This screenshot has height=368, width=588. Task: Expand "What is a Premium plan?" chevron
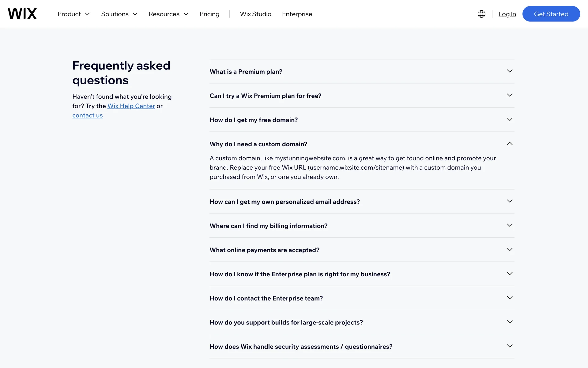[x=509, y=71]
